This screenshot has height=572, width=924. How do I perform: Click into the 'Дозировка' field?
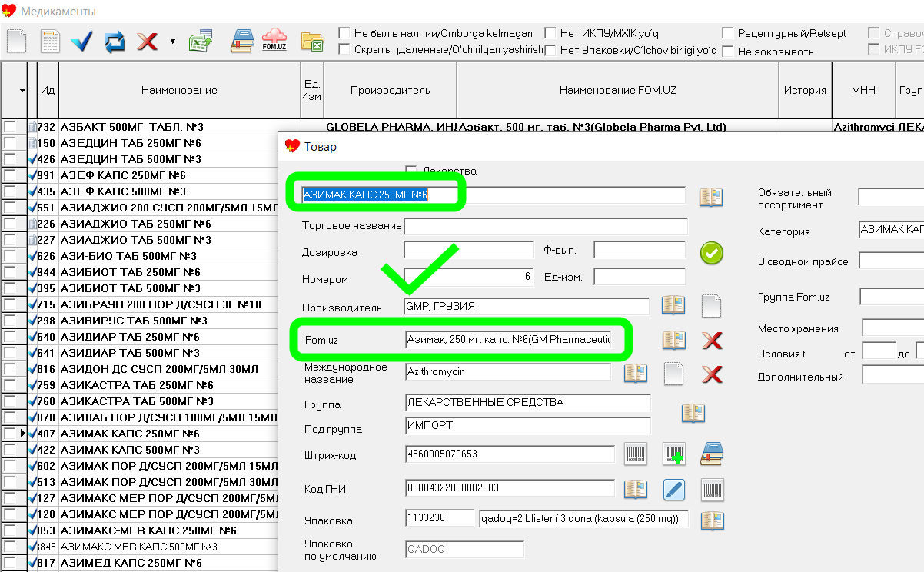coord(469,250)
